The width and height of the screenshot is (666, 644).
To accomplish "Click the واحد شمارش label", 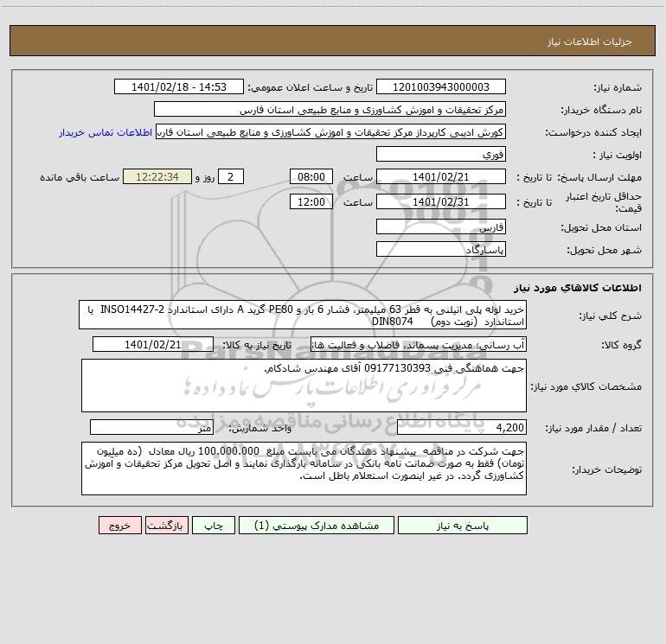I will click(260, 429).
